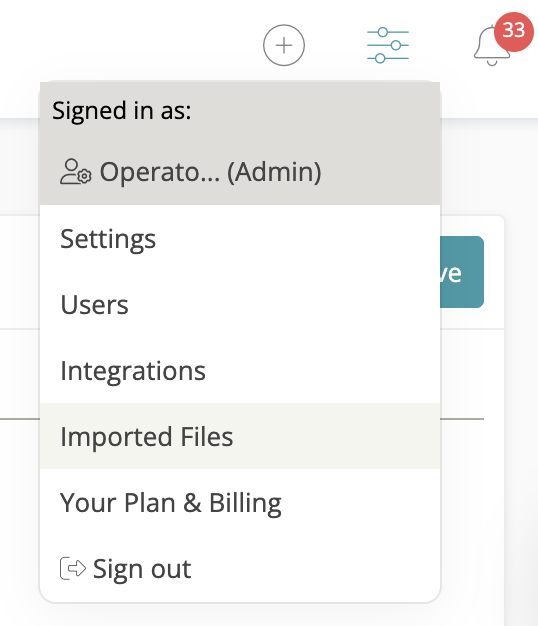Viewport: 538px width, 626px height.
Task: Open the notifications bell icon
Action: coord(491,46)
